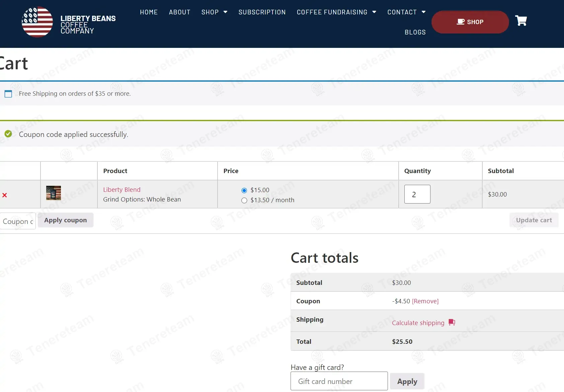Select the $15.00 one-time price option

click(244, 190)
